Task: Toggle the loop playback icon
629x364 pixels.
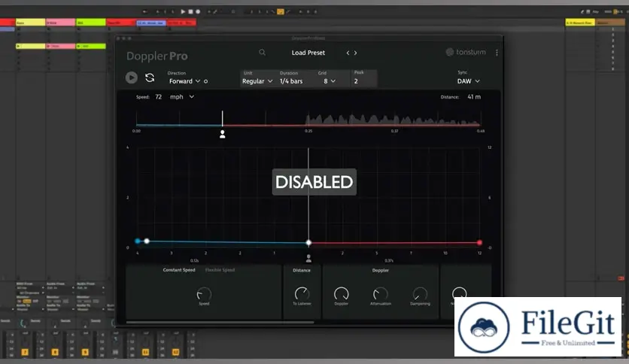Action: pyautogui.click(x=150, y=77)
